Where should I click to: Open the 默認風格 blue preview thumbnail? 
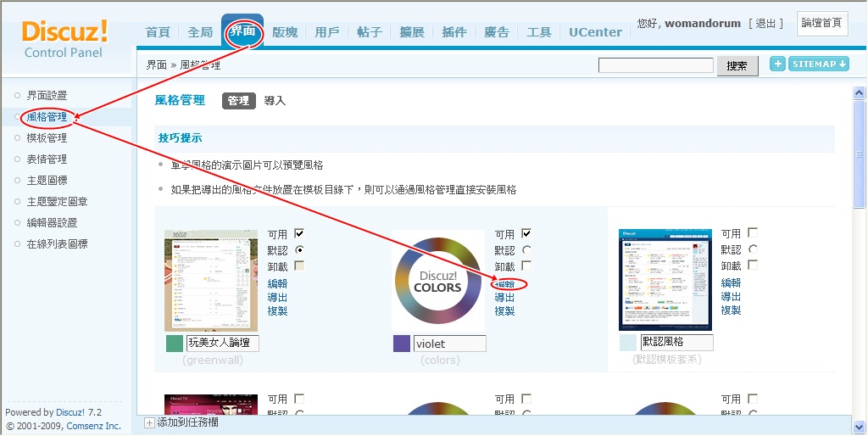[x=665, y=280]
